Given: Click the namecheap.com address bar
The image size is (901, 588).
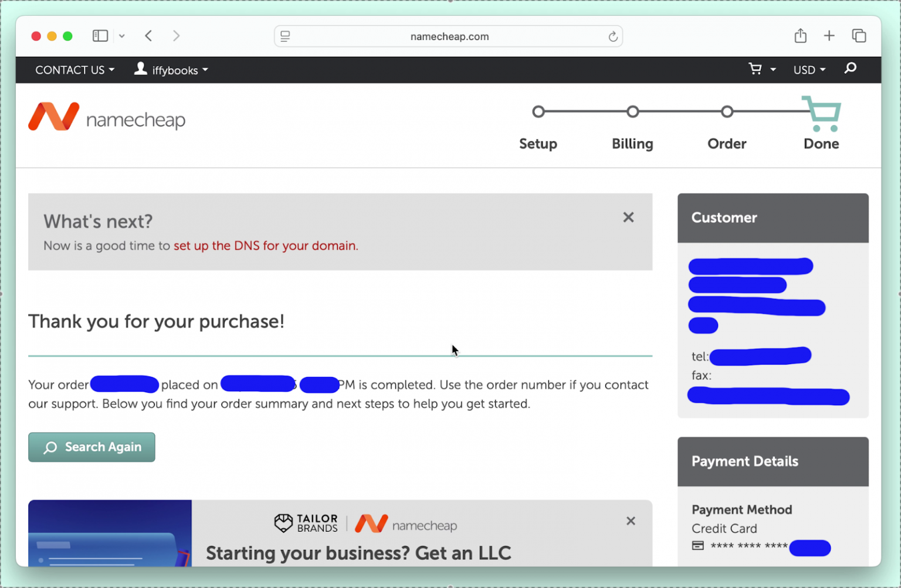Looking at the screenshot, I should pyautogui.click(x=449, y=36).
